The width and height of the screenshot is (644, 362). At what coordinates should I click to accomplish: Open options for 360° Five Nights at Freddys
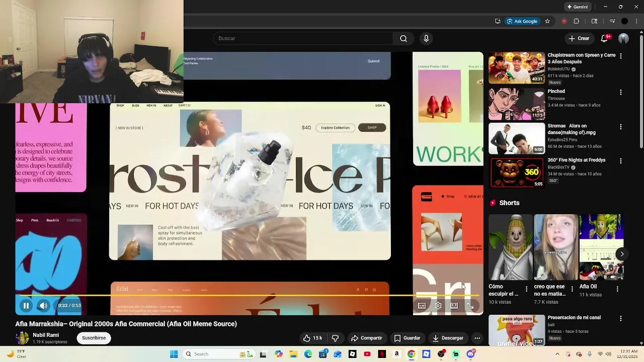(x=621, y=161)
